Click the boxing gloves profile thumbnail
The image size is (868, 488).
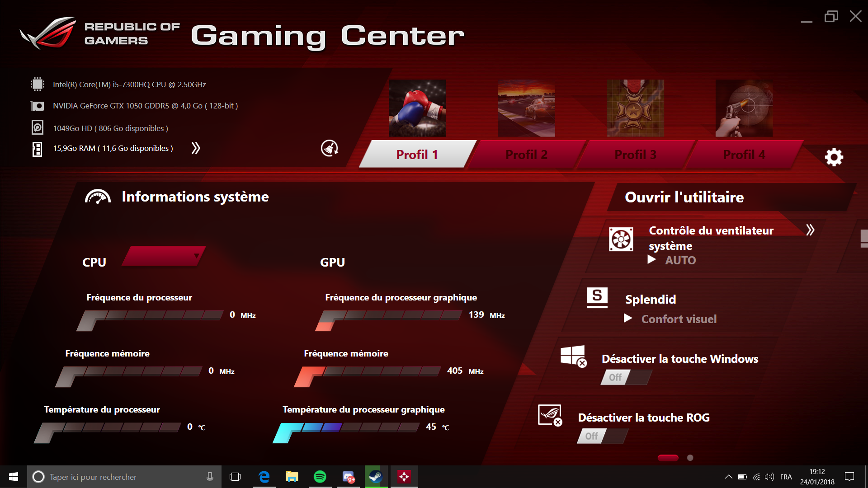(417, 108)
